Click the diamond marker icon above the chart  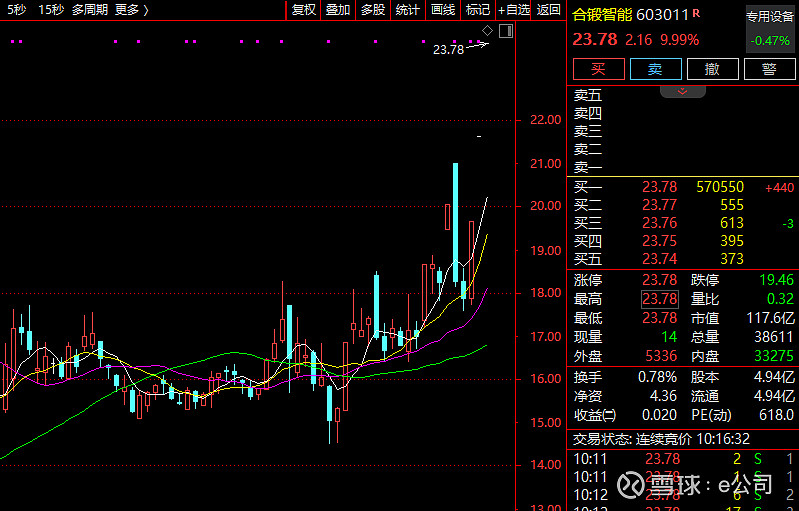coord(487,31)
